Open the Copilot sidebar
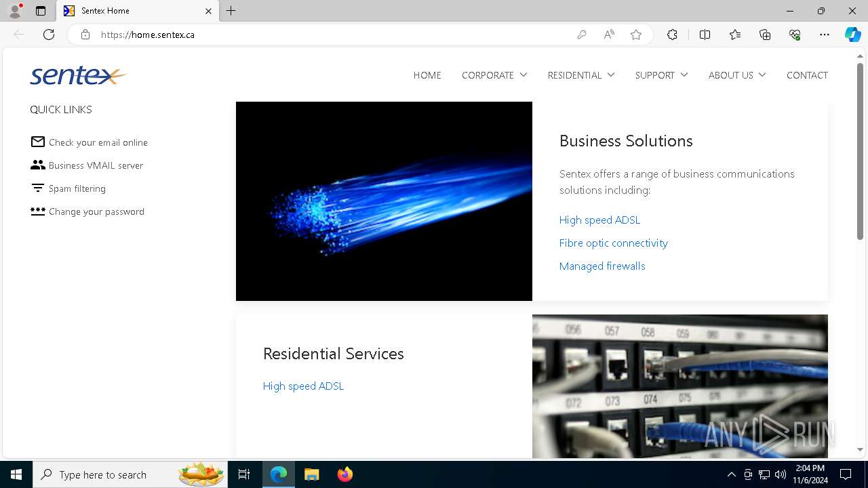 tap(853, 35)
